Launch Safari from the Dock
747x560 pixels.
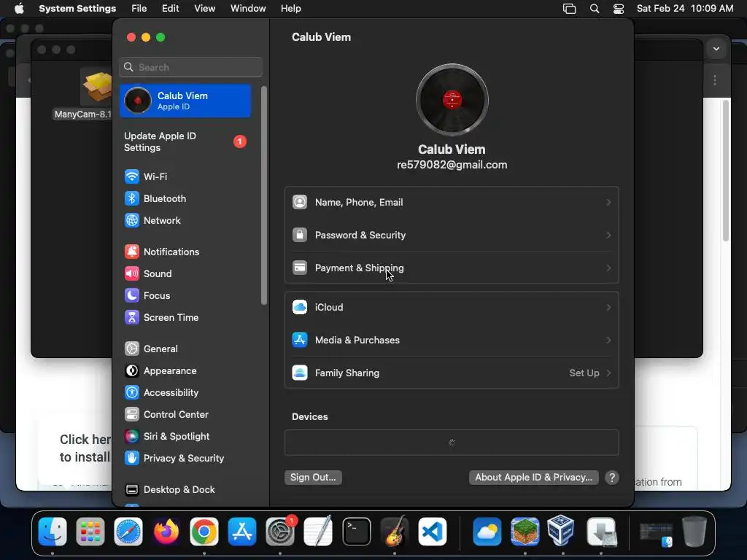[x=128, y=532]
